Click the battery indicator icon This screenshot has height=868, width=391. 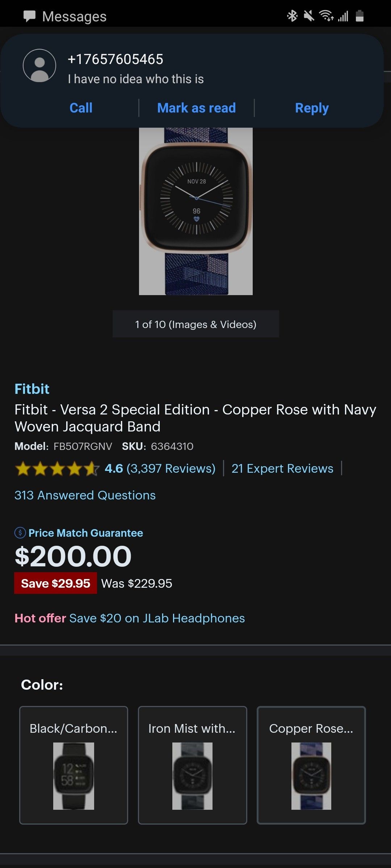pyautogui.click(x=360, y=16)
